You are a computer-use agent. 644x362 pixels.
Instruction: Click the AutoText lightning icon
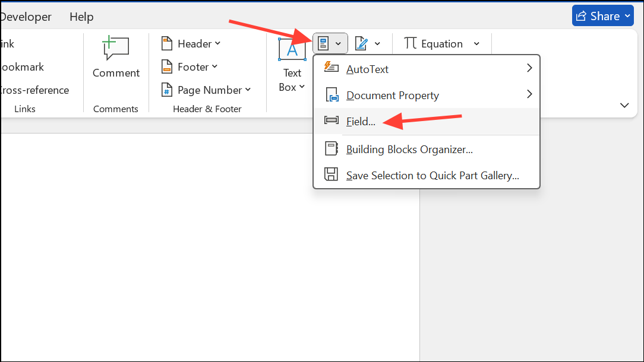pos(331,68)
